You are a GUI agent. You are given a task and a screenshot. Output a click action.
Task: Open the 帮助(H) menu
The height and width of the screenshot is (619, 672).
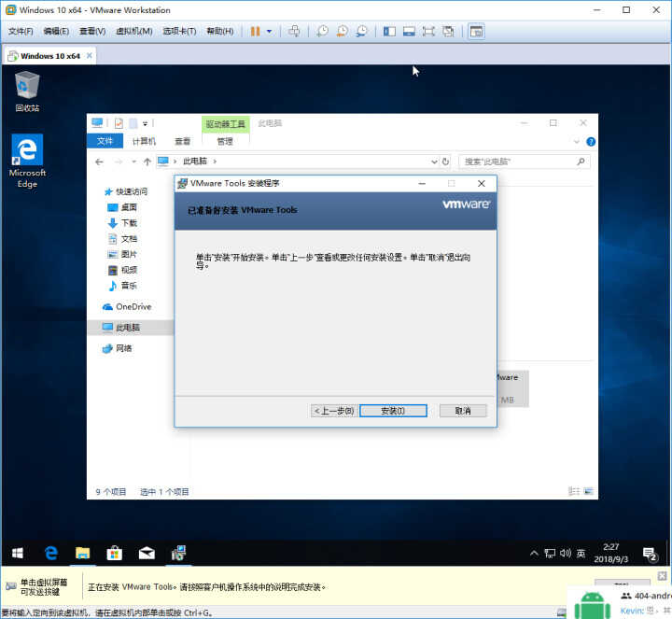[220, 32]
